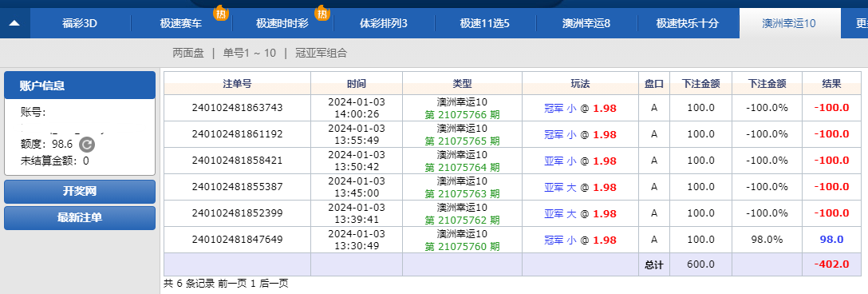Click the 总计 label in the summary row

(653, 265)
